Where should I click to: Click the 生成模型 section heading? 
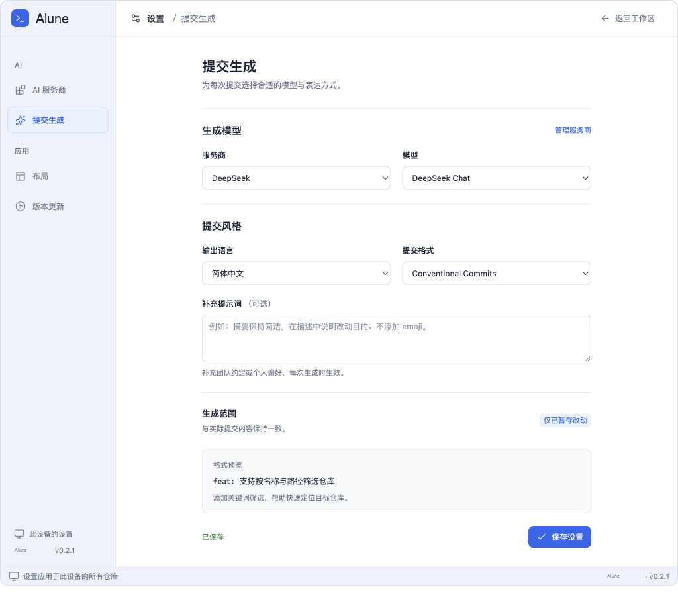pyautogui.click(x=221, y=130)
